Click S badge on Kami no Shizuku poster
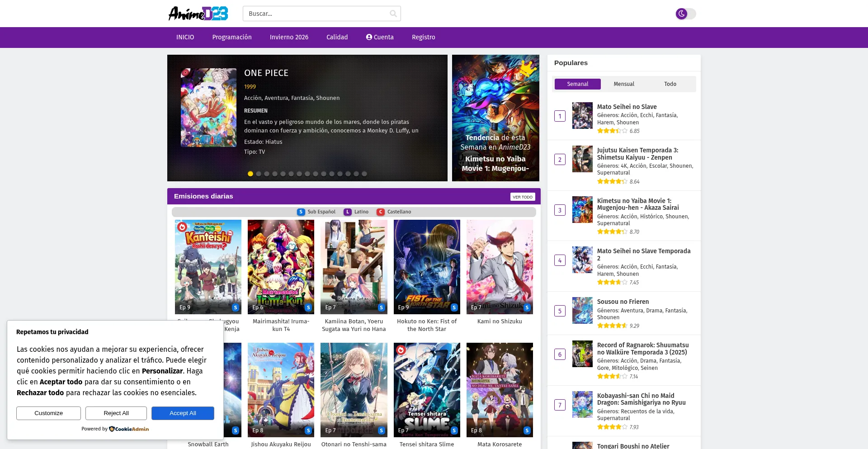The width and height of the screenshot is (868, 449). coord(527,307)
